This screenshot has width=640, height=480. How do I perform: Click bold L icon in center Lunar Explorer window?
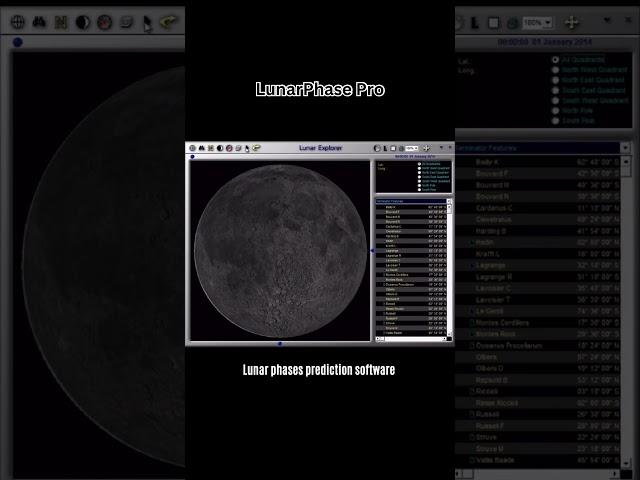point(385,149)
